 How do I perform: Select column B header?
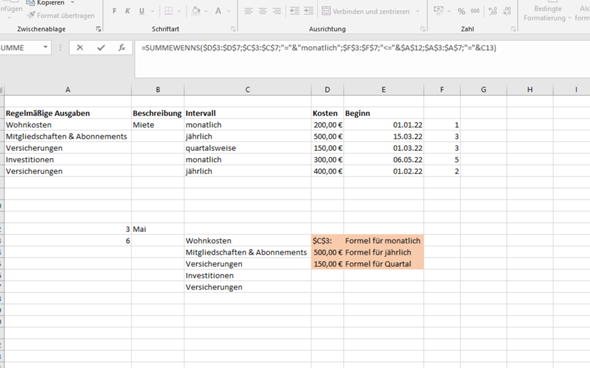coord(158,90)
